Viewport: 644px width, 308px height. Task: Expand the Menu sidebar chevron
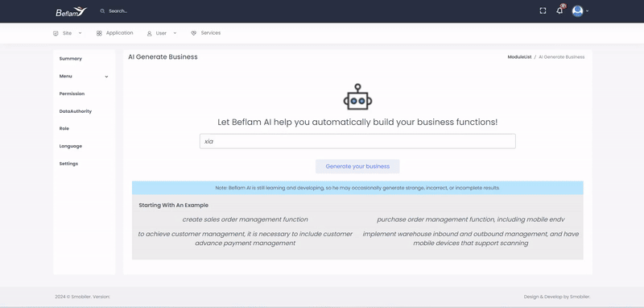(x=106, y=77)
